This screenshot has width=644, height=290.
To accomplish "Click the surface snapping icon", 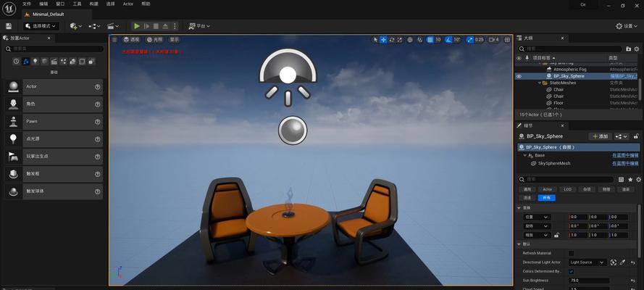I will click(x=419, y=40).
